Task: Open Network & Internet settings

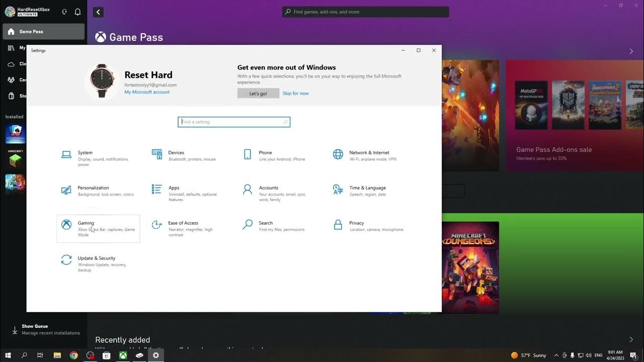Action: pos(370,158)
